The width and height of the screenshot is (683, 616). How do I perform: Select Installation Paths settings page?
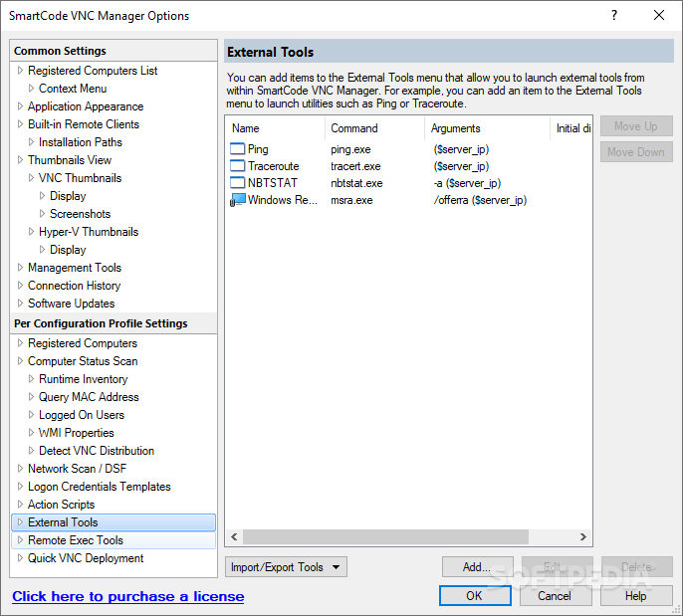pyautogui.click(x=81, y=142)
